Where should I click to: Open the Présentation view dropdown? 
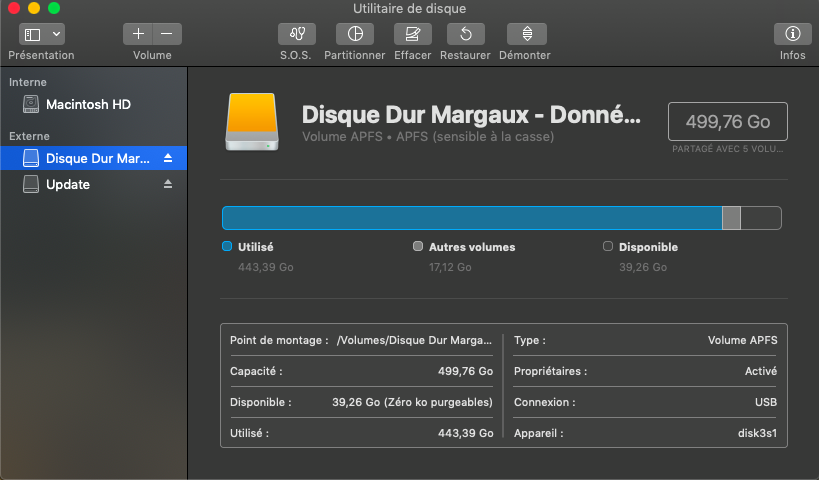pos(41,34)
